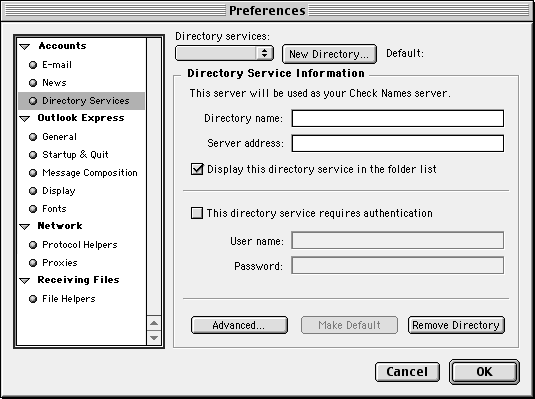Open Message Composition preferences

90,173
